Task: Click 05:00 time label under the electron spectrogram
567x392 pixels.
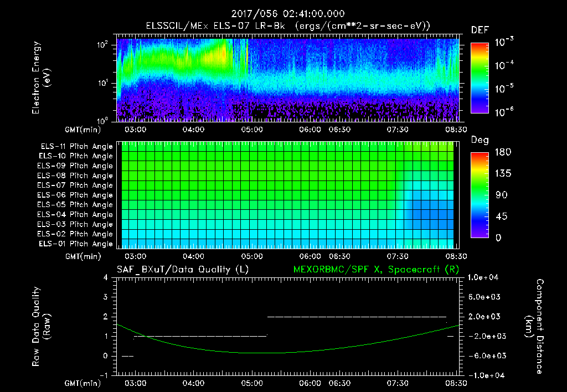Action: (252, 130)
